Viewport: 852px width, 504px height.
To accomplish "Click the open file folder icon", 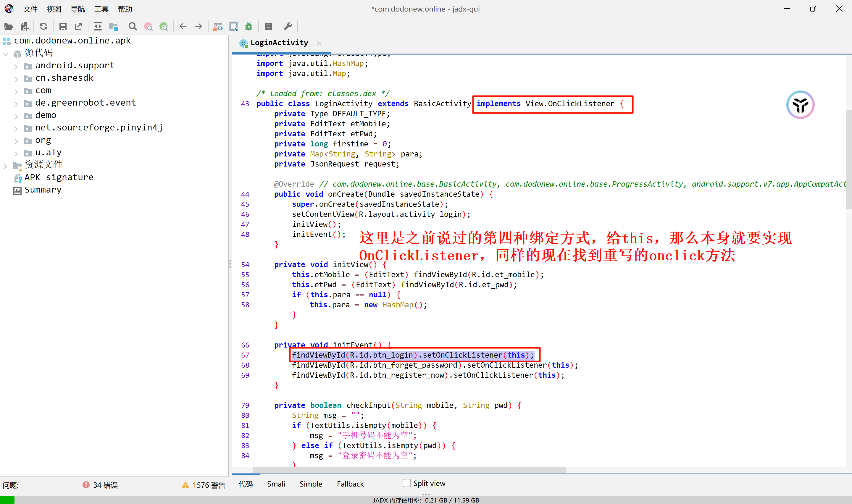I will tap(9, 27).
